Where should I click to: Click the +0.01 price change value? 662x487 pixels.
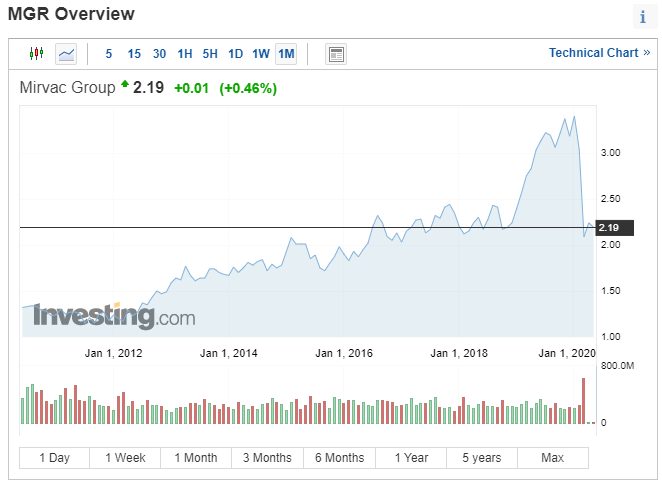192,88
